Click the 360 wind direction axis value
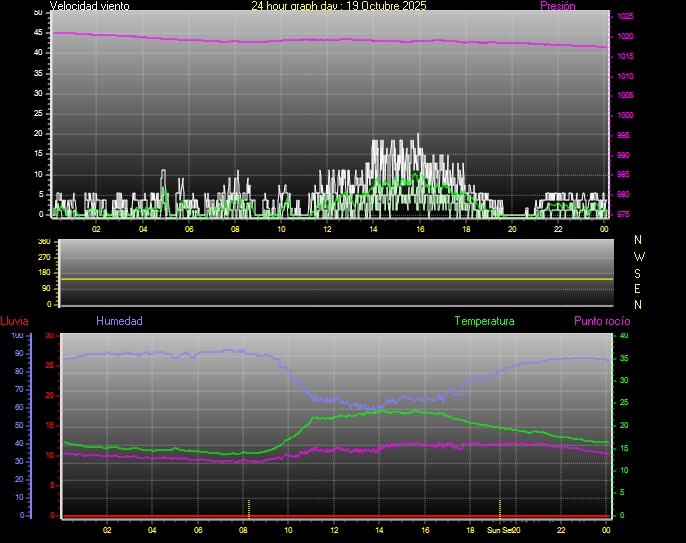 [x=43, y=242]
